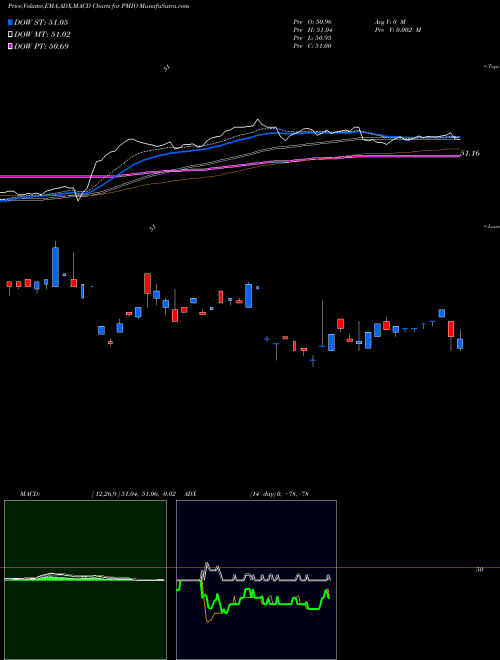Click the blue DOW ST legend swatch

click(10, 22)
